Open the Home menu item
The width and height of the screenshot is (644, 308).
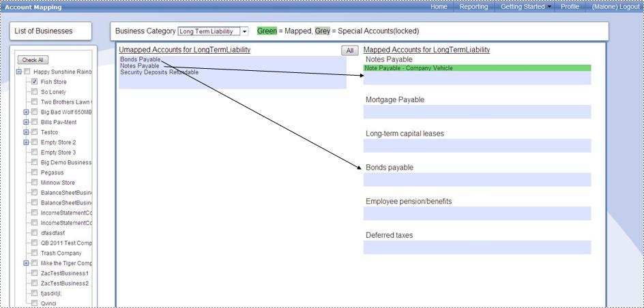[439, 7]
